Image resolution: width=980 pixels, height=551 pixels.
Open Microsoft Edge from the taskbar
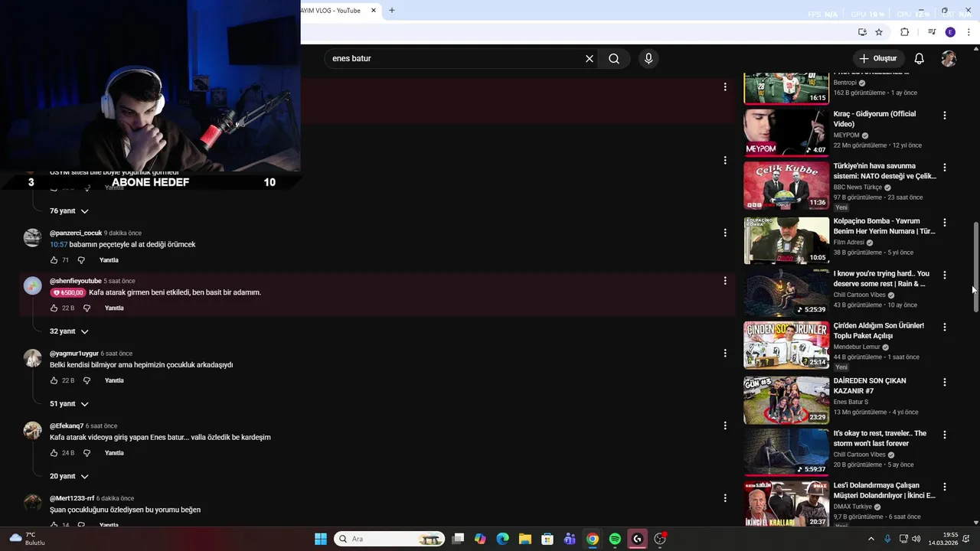click(503, 539)
